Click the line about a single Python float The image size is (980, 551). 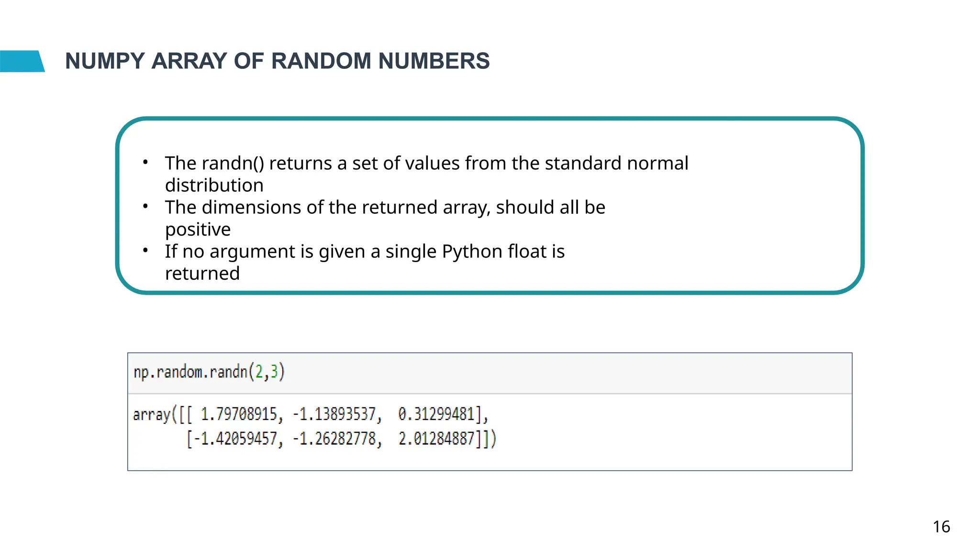365,252
